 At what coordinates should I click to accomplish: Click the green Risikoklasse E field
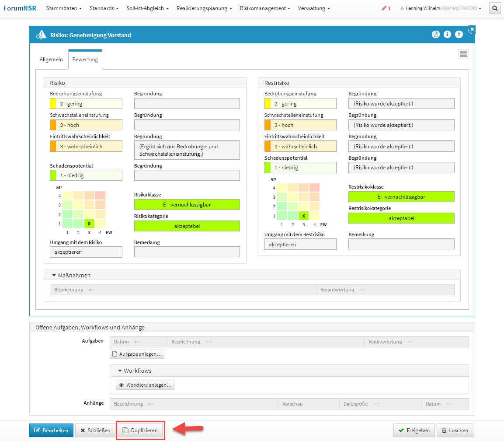pyautogui.click(x=187, y=205)
